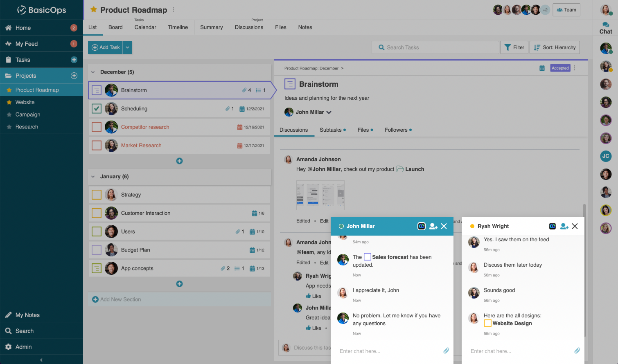Screen dimensions: 618x364
Task: Click the plus icon next to Tasks
Action: coord(74,60)
